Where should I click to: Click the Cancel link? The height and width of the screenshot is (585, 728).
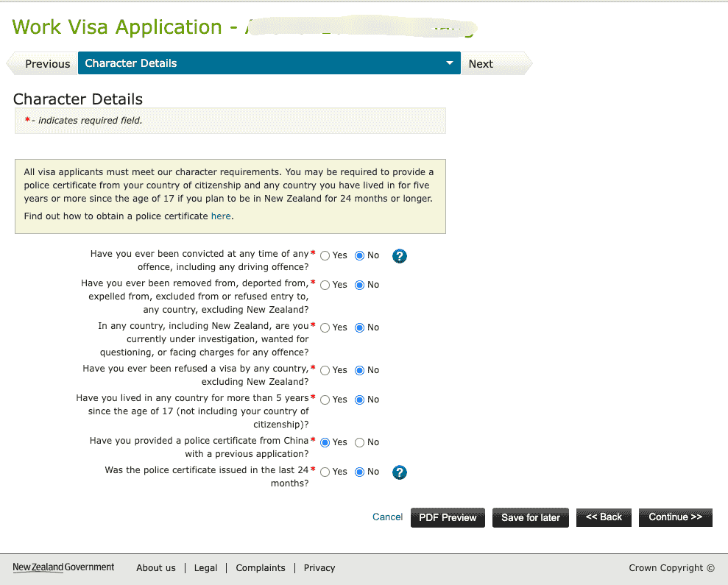pyautogui.click(x=387, y=517)
